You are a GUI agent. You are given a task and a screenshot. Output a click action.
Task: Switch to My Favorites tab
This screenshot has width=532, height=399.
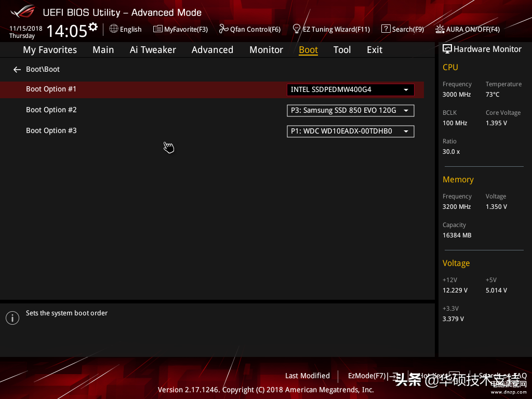(50, 50)
